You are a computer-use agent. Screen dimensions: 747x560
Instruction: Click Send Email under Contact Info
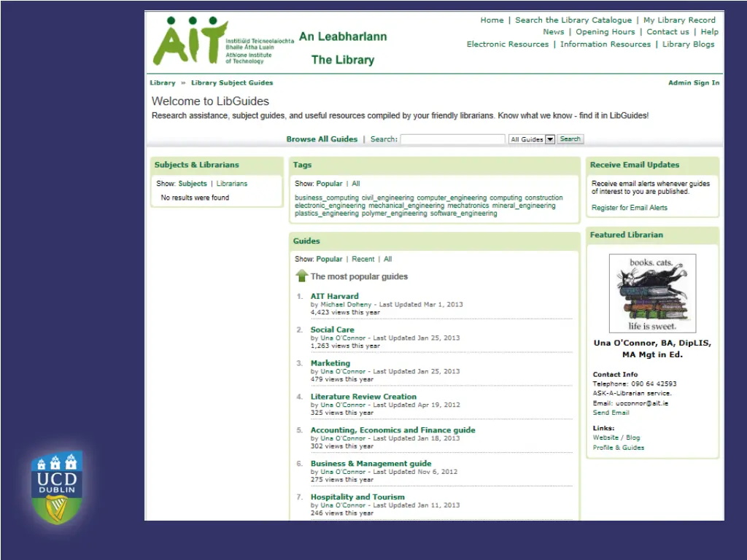pyautogui.click(x=611, y=413)
